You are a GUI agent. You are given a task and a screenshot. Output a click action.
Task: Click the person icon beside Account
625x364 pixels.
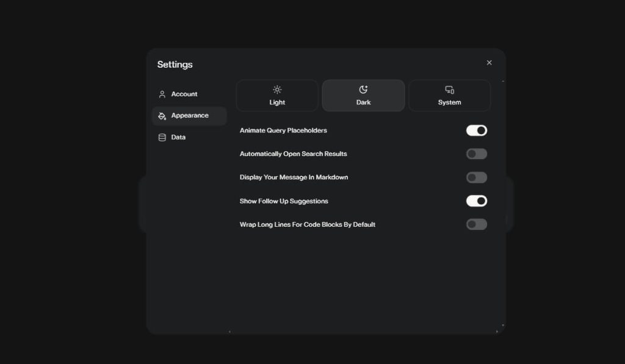[162, 95]
